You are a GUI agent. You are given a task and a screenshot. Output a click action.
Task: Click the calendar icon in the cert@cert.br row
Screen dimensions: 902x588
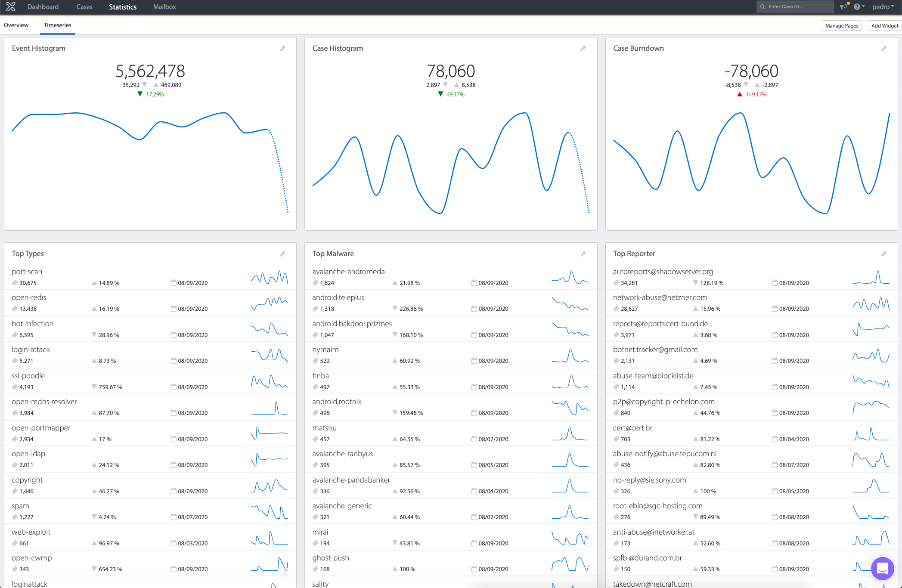[775, 439]
